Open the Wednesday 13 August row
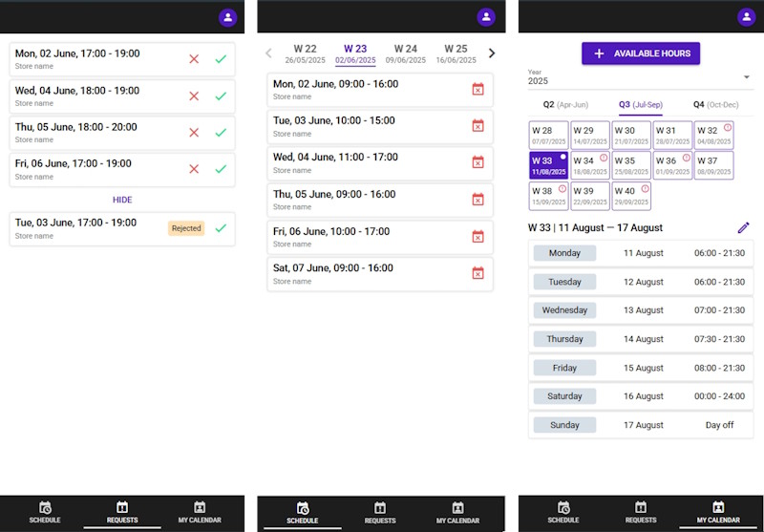764x532 pixels. pyautogui.click(x=641, y=309)
